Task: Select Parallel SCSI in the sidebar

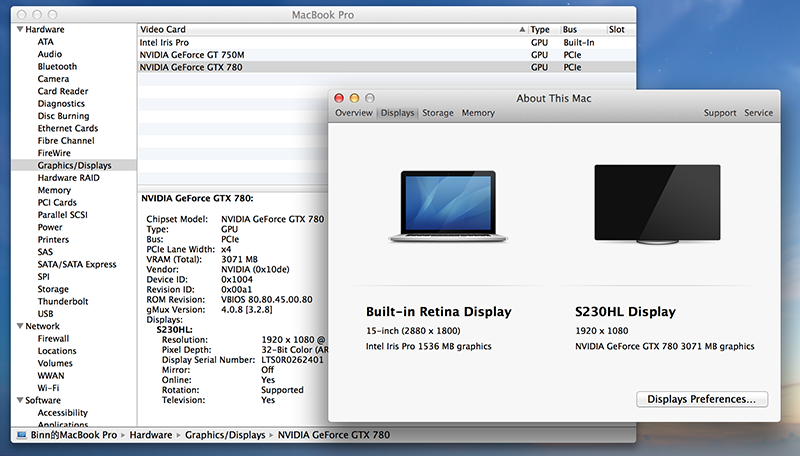Action: click(x=63, y=215)
